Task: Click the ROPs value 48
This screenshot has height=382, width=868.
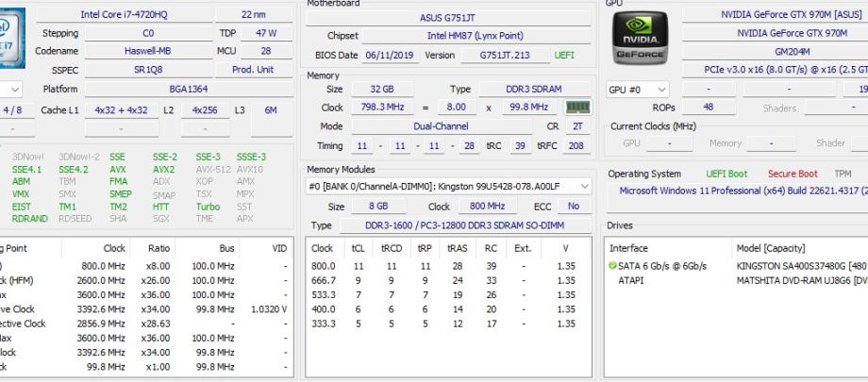Action: (708, 107)
